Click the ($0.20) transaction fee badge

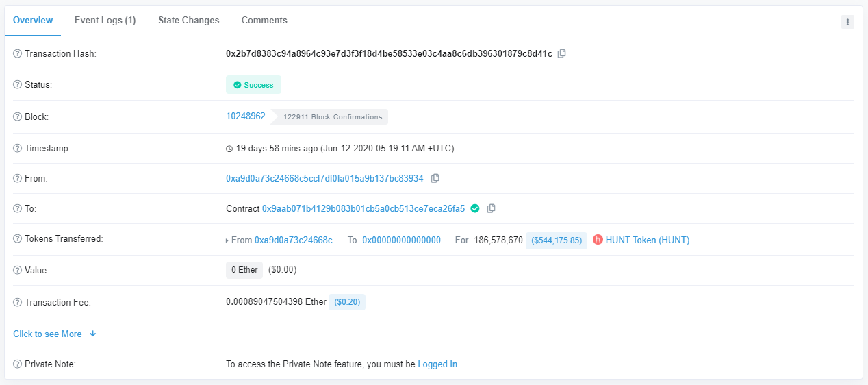click(347, 302)
